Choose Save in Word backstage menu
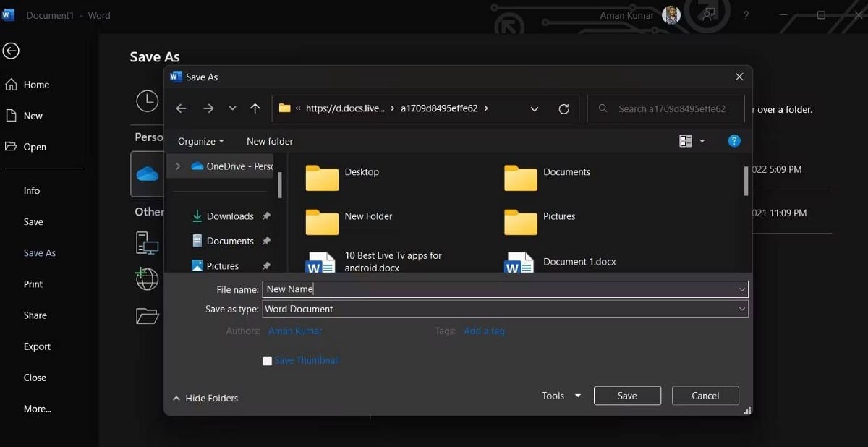This screenshot has height=447, width=868. [33, 222]
